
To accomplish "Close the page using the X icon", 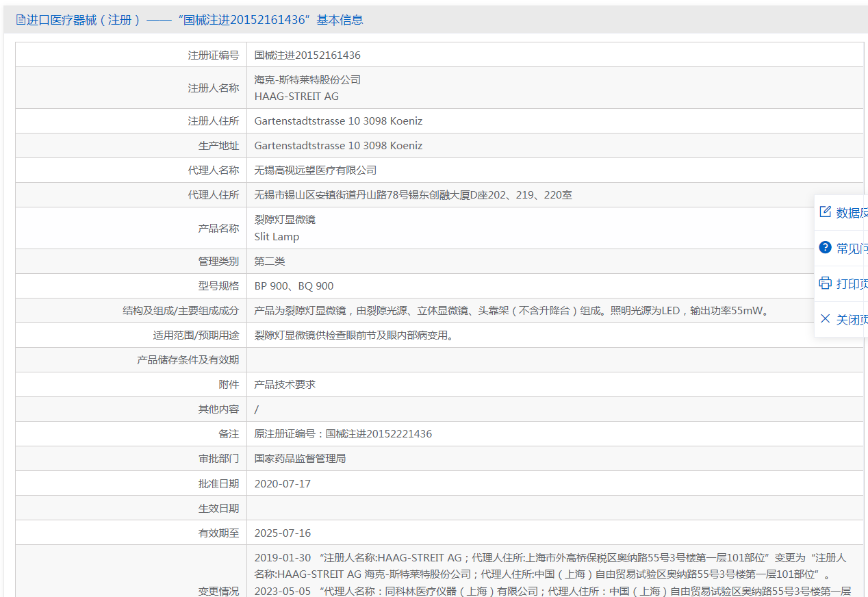I will click(x=825, y=319).
